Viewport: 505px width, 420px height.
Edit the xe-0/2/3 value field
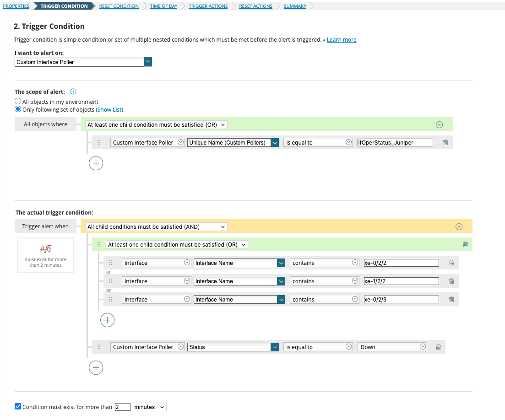click(401, 300)
